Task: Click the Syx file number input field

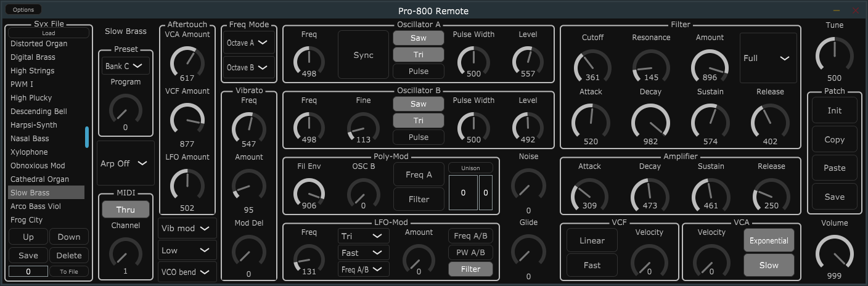Action: [28, 271]
